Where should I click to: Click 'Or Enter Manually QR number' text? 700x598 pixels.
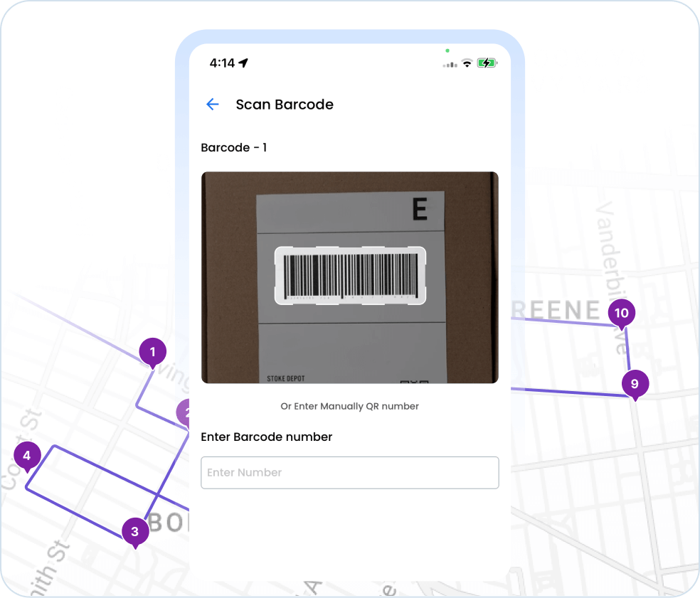[x=349, y=406]
